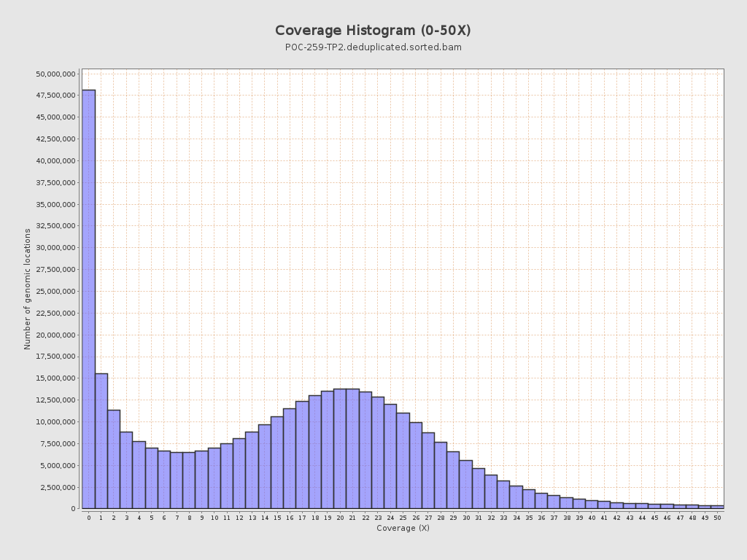
Task: Click the y-axis tick label '45,000,000'
Action: click(55, 117)
